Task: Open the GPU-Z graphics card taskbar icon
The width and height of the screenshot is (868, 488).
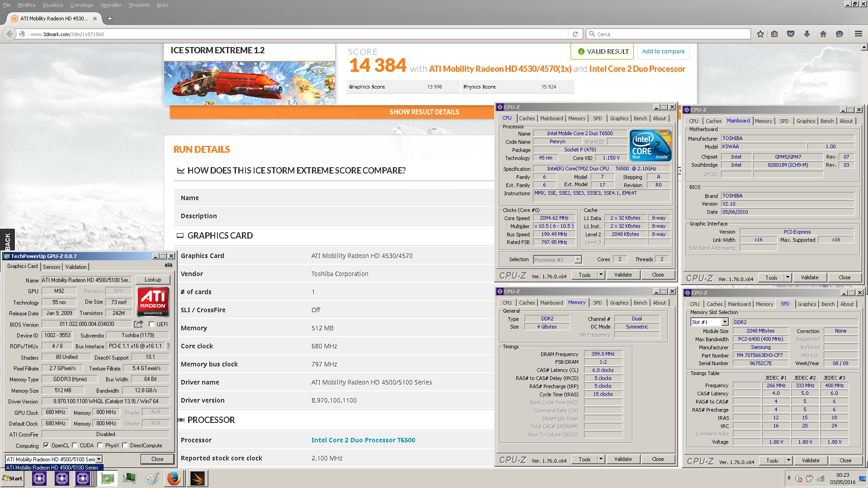Action: [108, 479]
